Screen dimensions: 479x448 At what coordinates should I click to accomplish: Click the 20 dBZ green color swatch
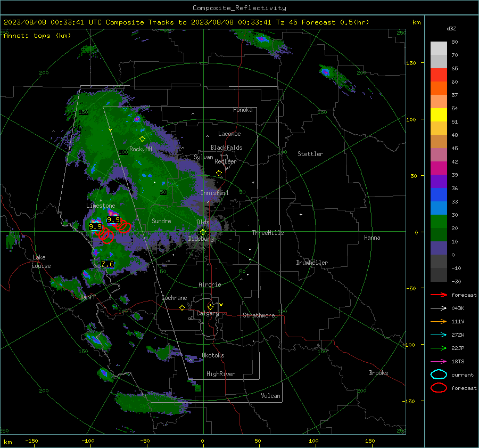click(x=439, y=222)
